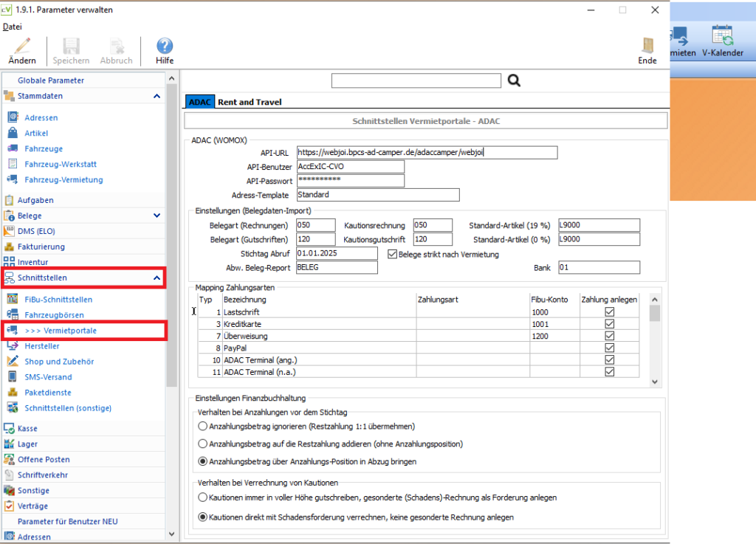Image resolution: width=756 pixels, height=544 pixels.
Task: Select the Fahrzeug-Werkstatt sidebar icon
Action: pyautogui.click(x=13, y=164)
